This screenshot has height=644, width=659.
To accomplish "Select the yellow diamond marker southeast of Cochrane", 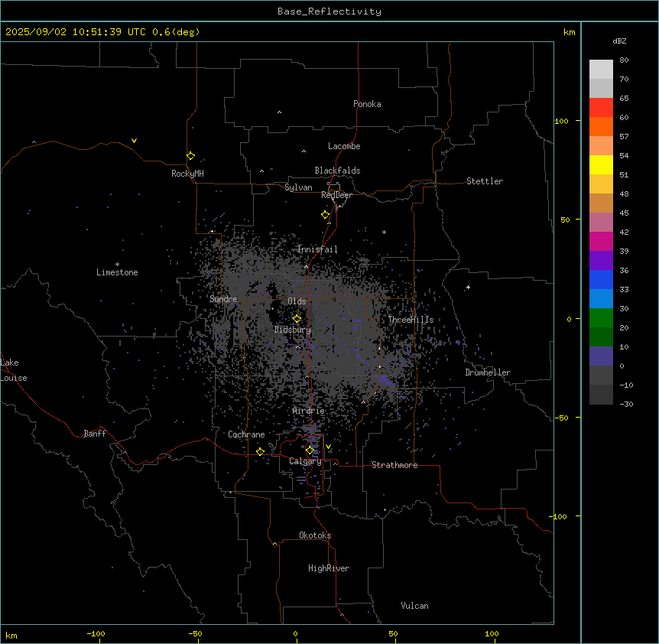I will click(260, 452).
